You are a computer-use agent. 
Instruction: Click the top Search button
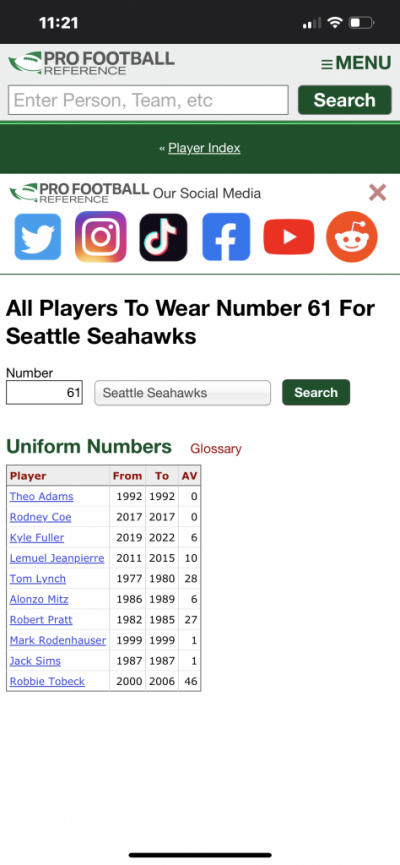(345, 100)
